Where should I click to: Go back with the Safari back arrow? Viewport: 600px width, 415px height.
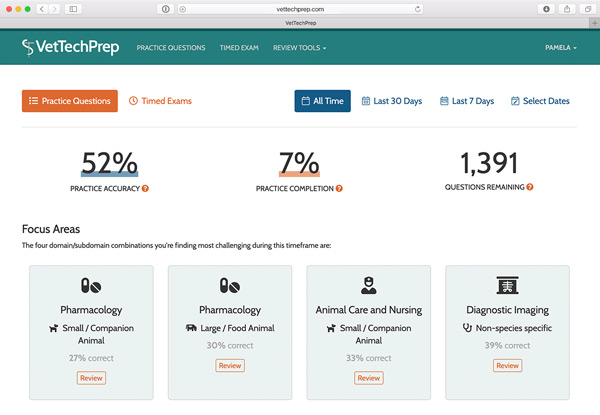[42, 9]
